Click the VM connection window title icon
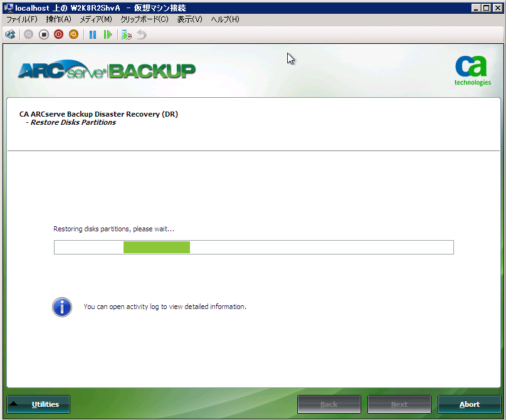 pos(9,8)
